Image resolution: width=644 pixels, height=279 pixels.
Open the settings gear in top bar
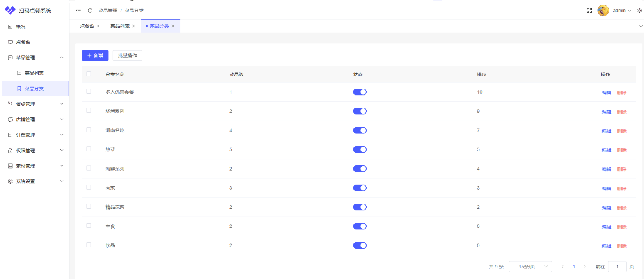pos(640,11)
